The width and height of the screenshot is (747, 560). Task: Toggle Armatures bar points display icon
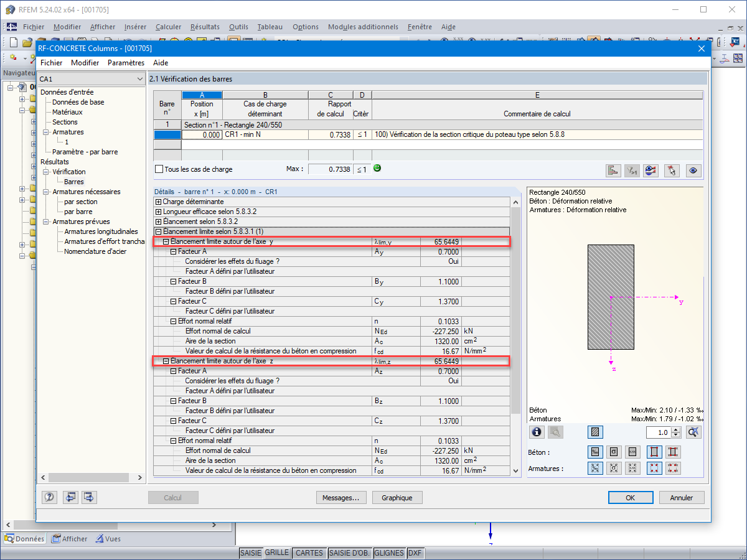coord(654,469)
